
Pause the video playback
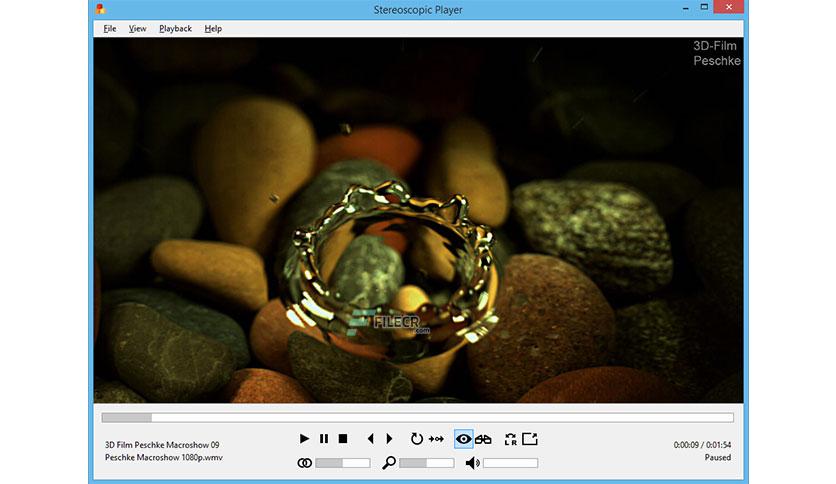click(x=324, y=439)
